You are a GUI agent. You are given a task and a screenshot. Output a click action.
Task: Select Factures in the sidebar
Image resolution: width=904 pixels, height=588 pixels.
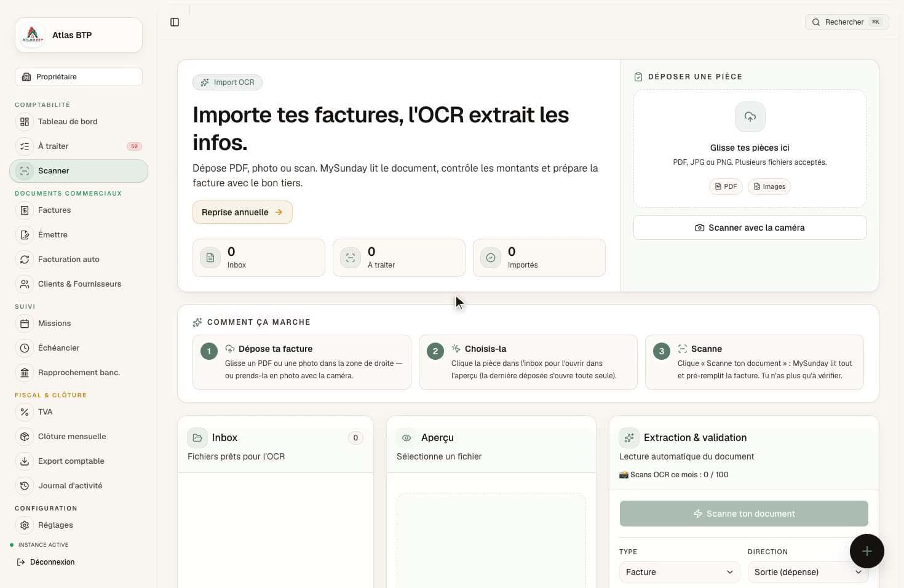79,210
